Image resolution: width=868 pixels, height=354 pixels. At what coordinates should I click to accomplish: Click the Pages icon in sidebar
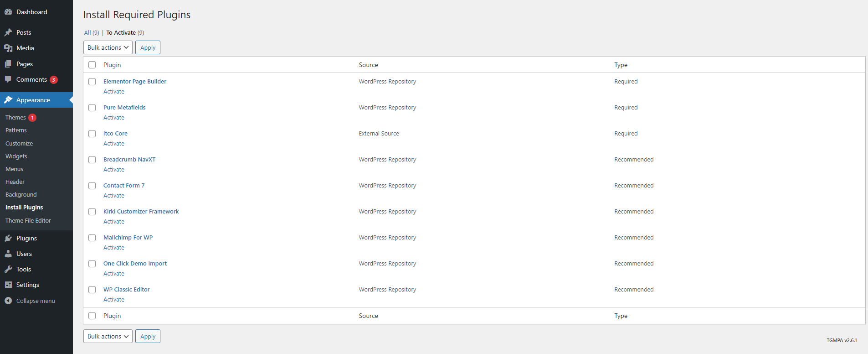click(8, 64)
